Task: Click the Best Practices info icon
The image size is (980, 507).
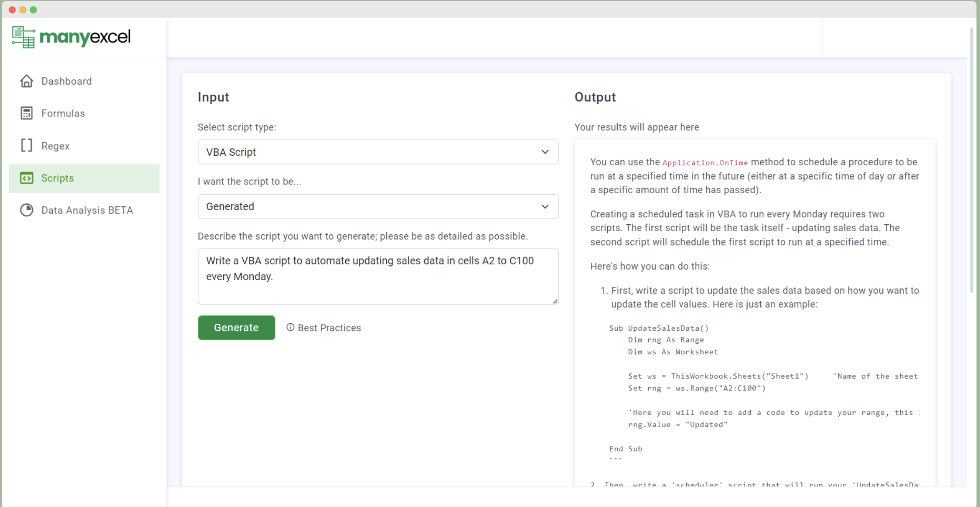Action: (290, 327)
